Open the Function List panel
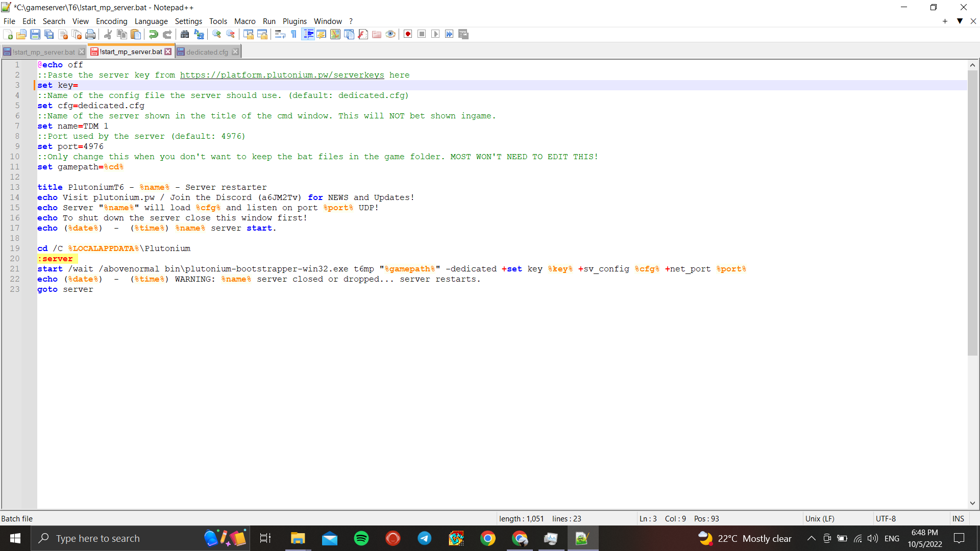Screen dimensions: 980x551 pyautogui.click(x=363, y=34)
